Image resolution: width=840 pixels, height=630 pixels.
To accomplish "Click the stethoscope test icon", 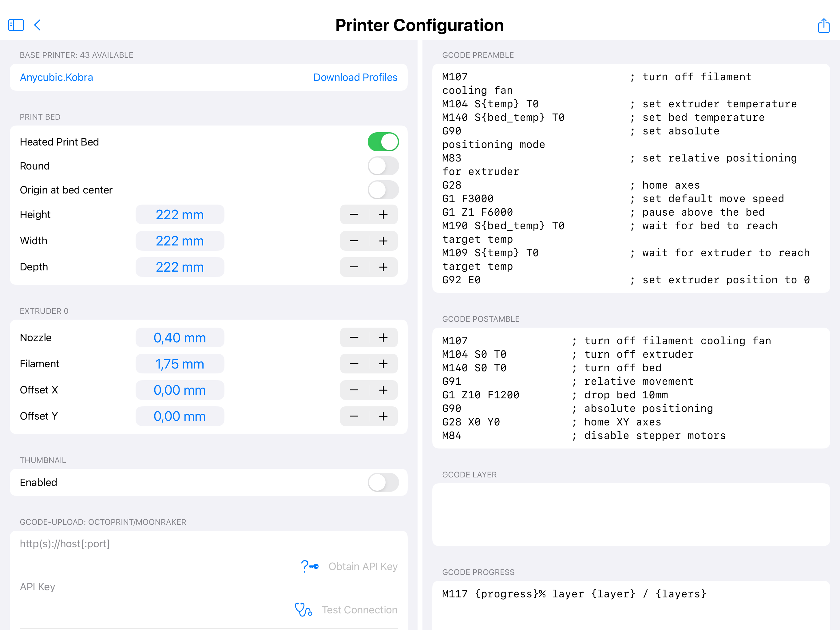I will click(x=303, y=609).
